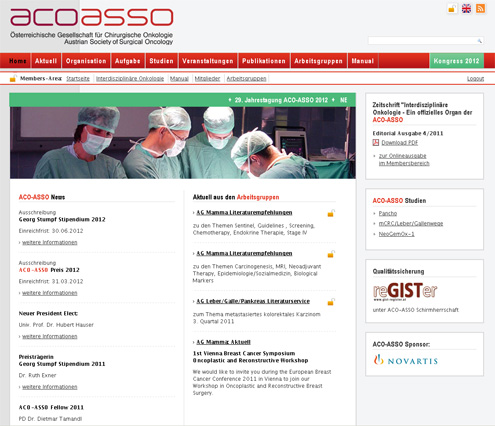This screenshot has width=495, height=426.
Task: Open weitere Informationen under Neuer President Elect
Action: click(50, 337)
